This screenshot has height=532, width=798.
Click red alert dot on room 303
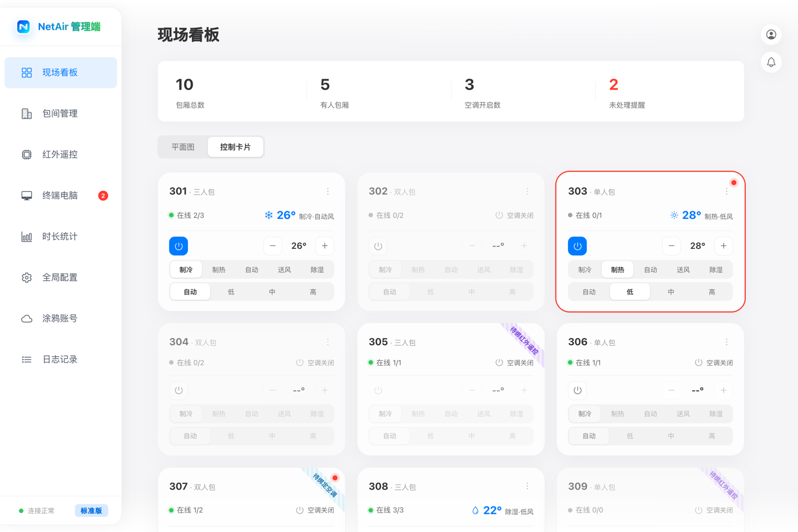coord(734,182)
